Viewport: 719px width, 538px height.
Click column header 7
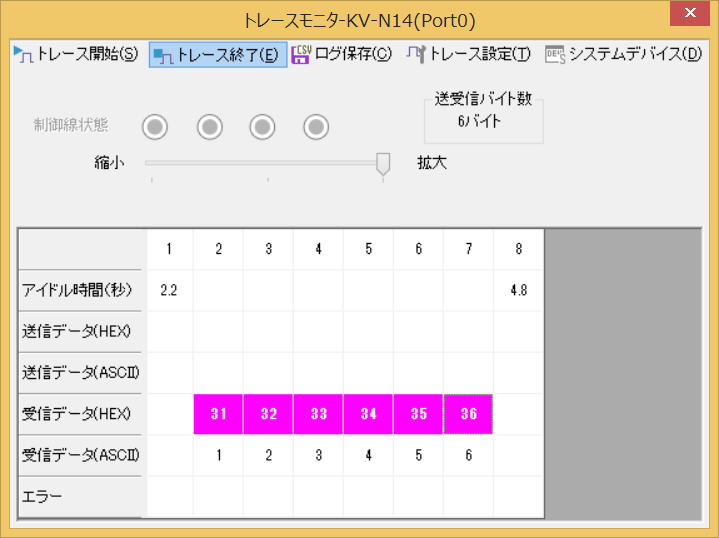tap(468, 249)
